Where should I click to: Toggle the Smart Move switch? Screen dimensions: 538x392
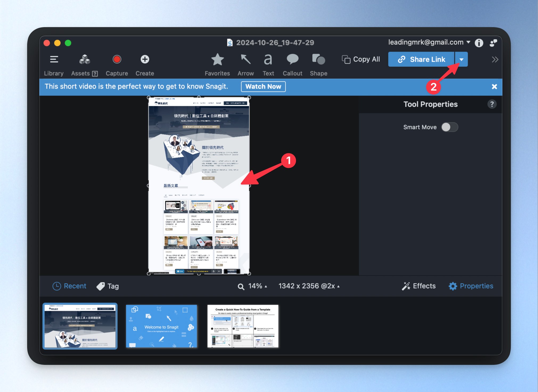tap(449, 127)
